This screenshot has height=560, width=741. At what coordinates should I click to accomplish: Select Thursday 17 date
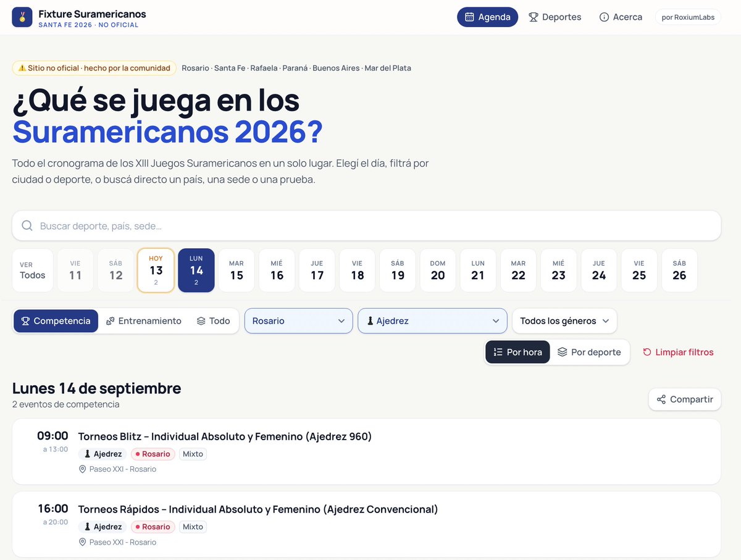[x=317, y=270]
